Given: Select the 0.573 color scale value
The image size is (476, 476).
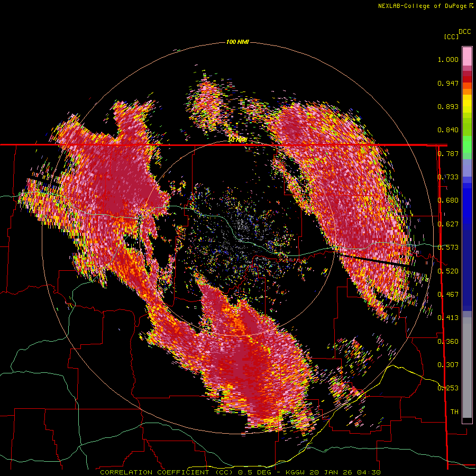Looking at the screenshot, I should (x=448, y=248).
